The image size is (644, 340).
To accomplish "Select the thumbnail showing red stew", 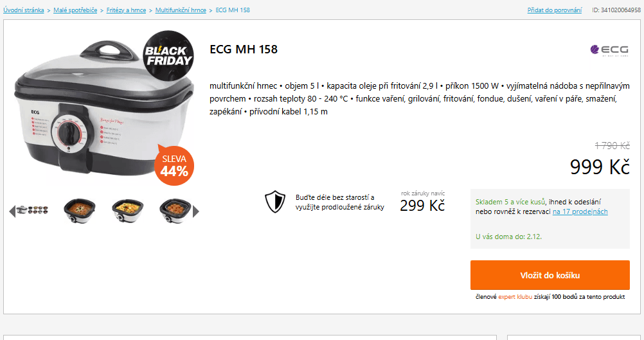I will tap(80, 210).
